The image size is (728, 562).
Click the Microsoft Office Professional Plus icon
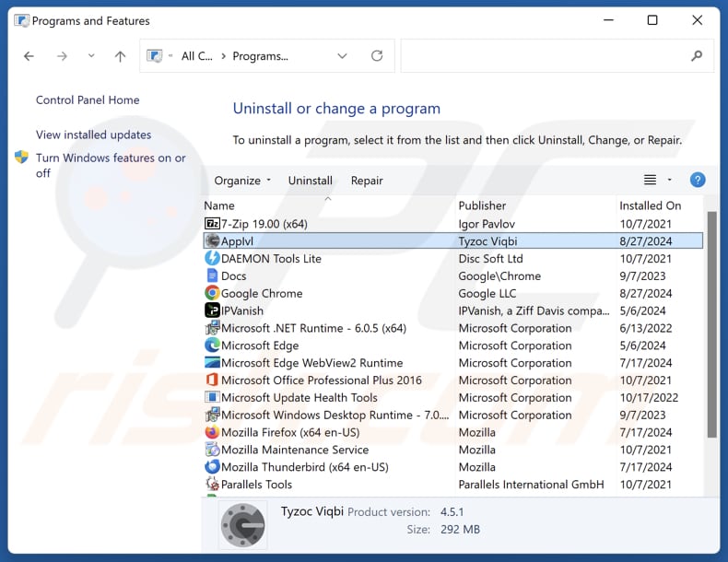coord(212,380)
